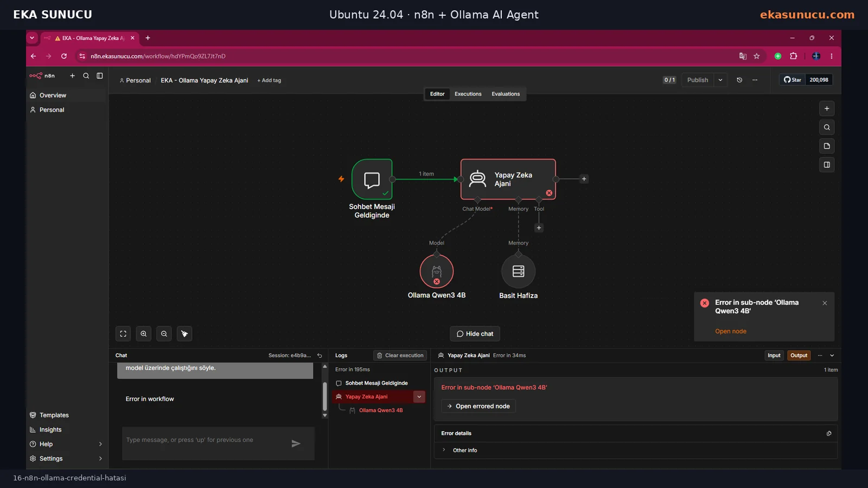The height and width of the screenshot is (488, 868).
Task: Follow the Open node link in notification
Action: point(731,331)
